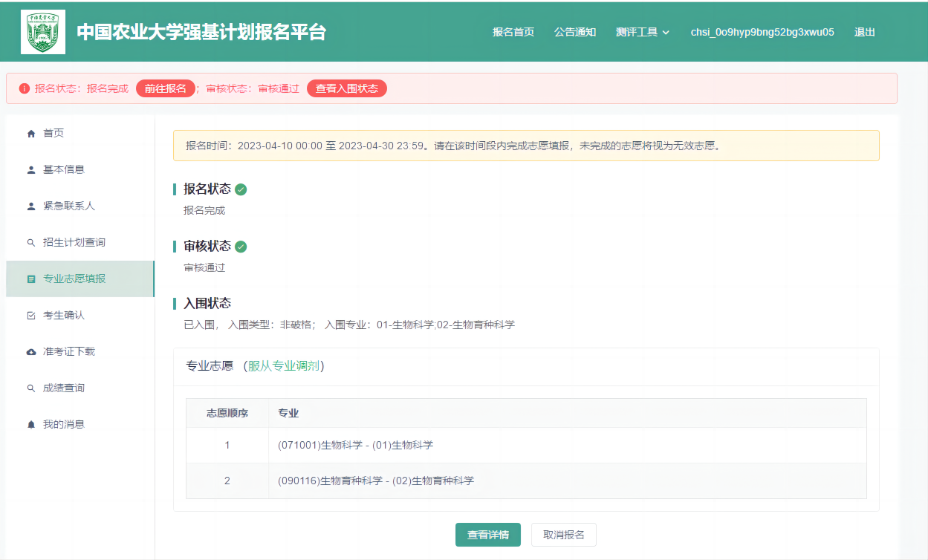928x560 pixels.
Task: Open 我的消息 in the sidebar
Action: click(80, 425)
